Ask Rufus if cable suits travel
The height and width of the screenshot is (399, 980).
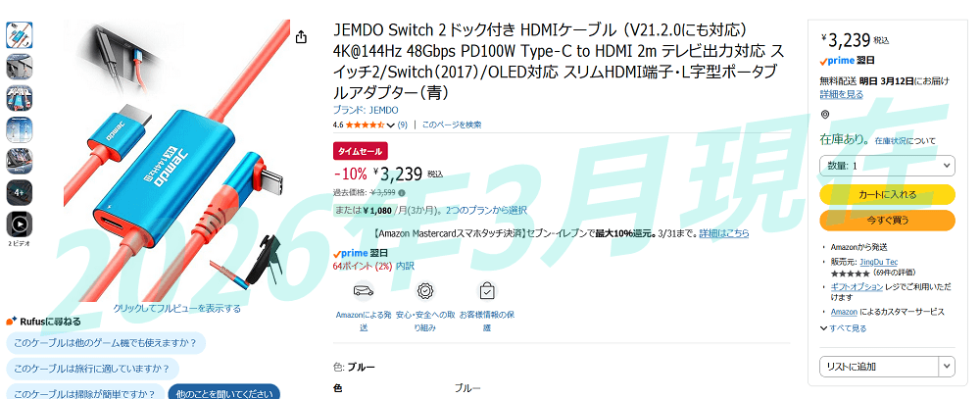point(92,369)
